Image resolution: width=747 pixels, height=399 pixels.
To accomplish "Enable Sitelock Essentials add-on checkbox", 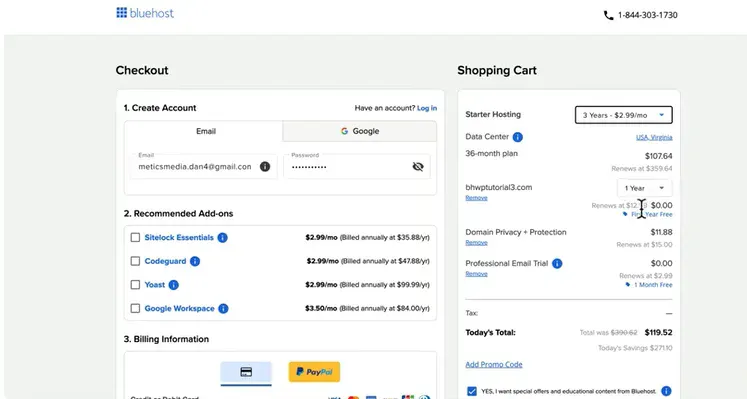I will [135, 238].
